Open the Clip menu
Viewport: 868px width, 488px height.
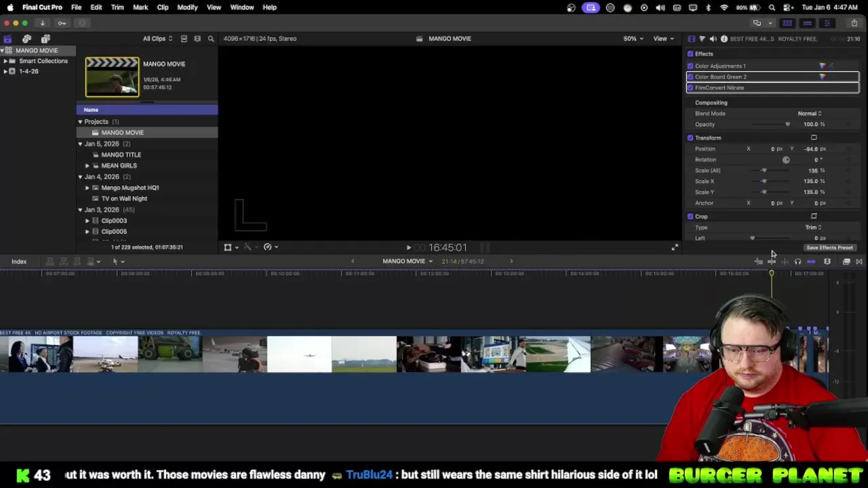click(x=163, y=7)
